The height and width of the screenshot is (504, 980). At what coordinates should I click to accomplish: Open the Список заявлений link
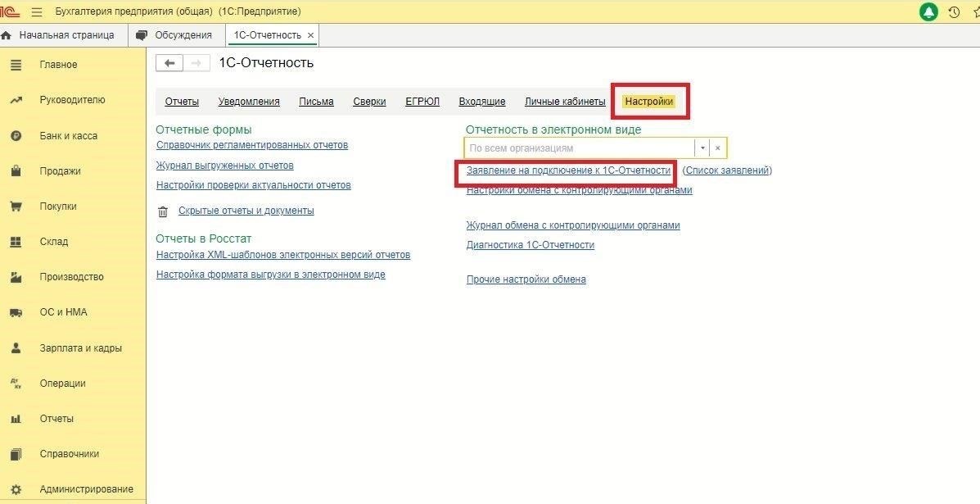pyautogui.click(x=727, y=170)
